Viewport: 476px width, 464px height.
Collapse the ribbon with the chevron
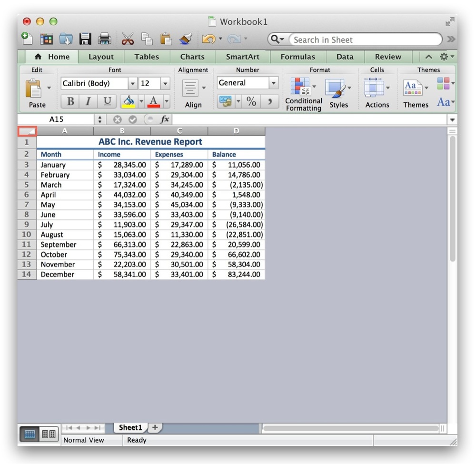coord(428,57)
